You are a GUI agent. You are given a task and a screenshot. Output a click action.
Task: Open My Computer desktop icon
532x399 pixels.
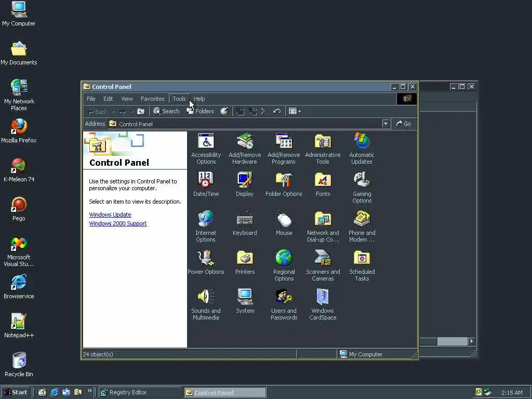[19, 14]
